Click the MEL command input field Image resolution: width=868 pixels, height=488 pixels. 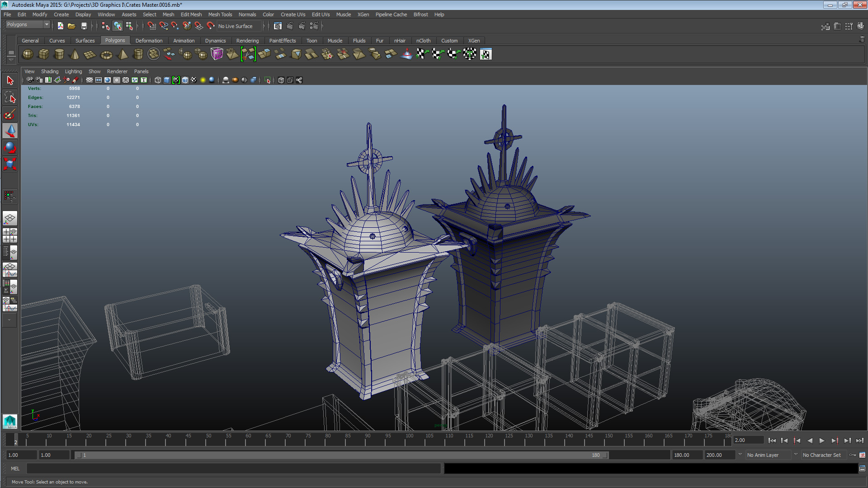pos(233,469)
